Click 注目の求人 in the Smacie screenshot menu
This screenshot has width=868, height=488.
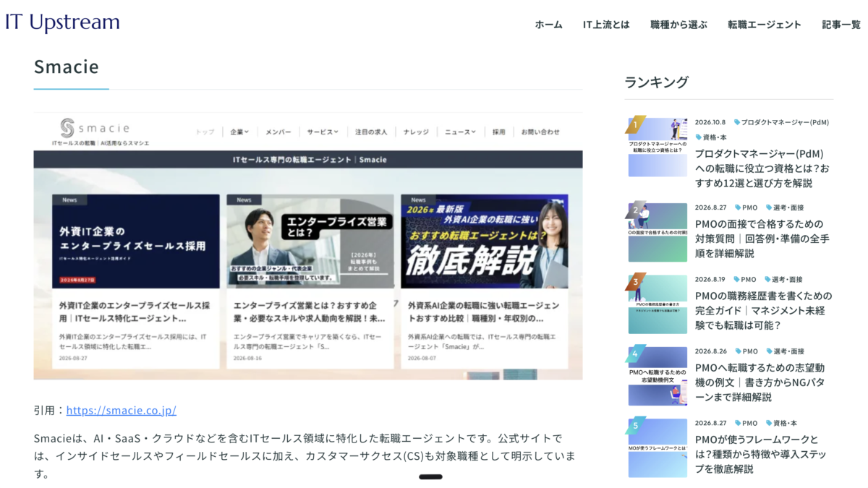(x=371, y=132)
